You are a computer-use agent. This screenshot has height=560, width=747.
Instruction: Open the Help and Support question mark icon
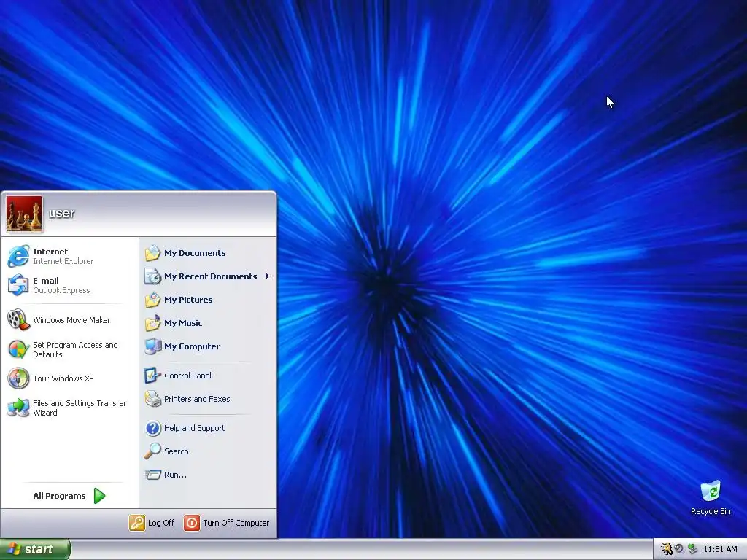[153, 428]
